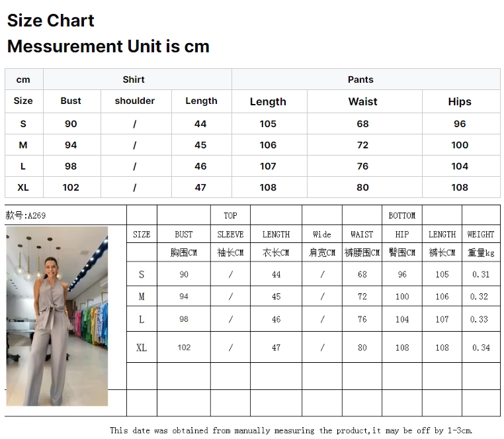Click the 'BUST' header in lower table
The width and height of the screenshot is (504, 439).
(184, 234)
